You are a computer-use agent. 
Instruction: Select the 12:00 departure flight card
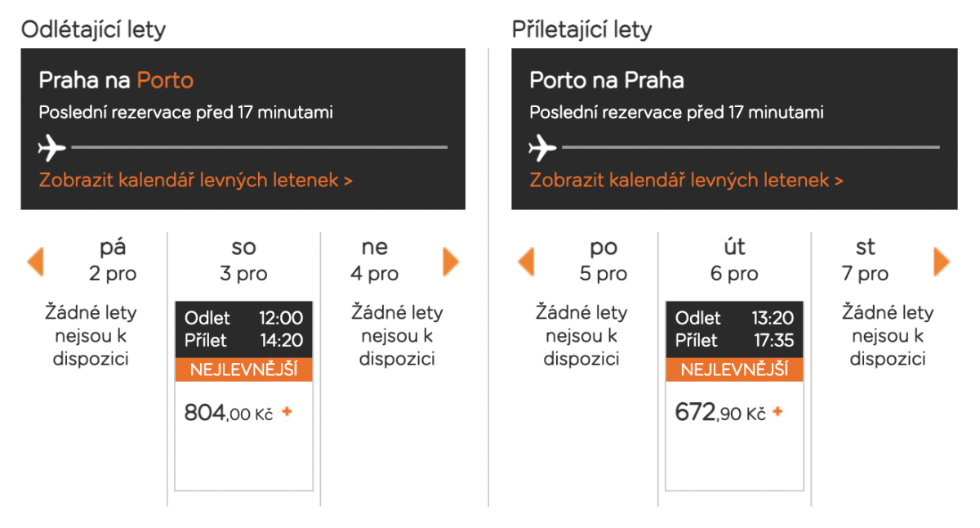click(x=244, y=329)
